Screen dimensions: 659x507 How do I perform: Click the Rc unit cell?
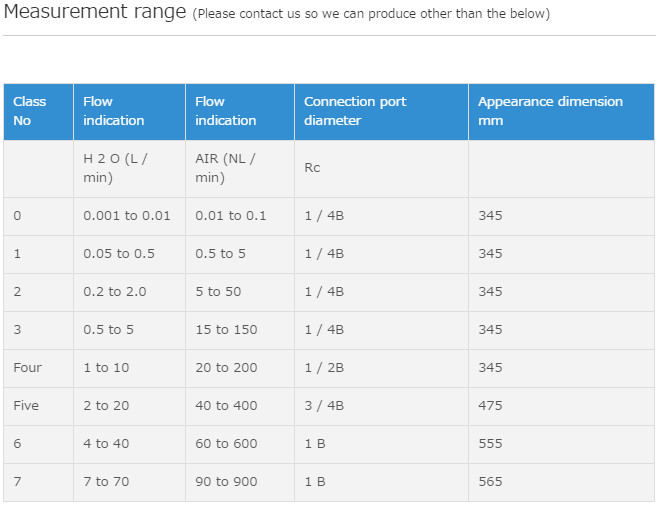click(x=312, y=168)
